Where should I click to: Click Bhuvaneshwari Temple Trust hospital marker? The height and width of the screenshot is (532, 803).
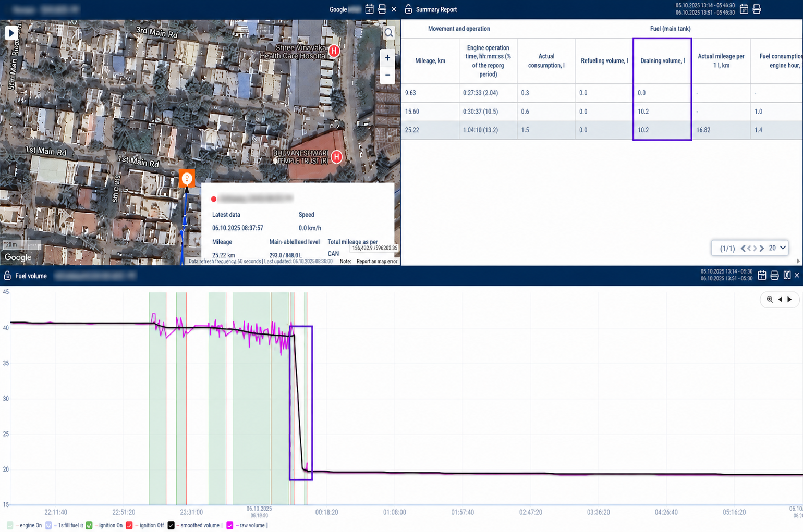337,156
